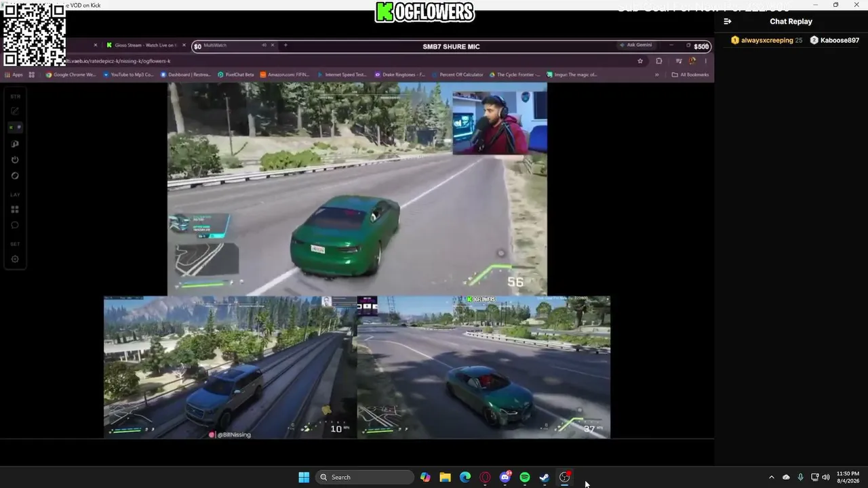Bookmark this page with the star icon

[x=640, y=61]
